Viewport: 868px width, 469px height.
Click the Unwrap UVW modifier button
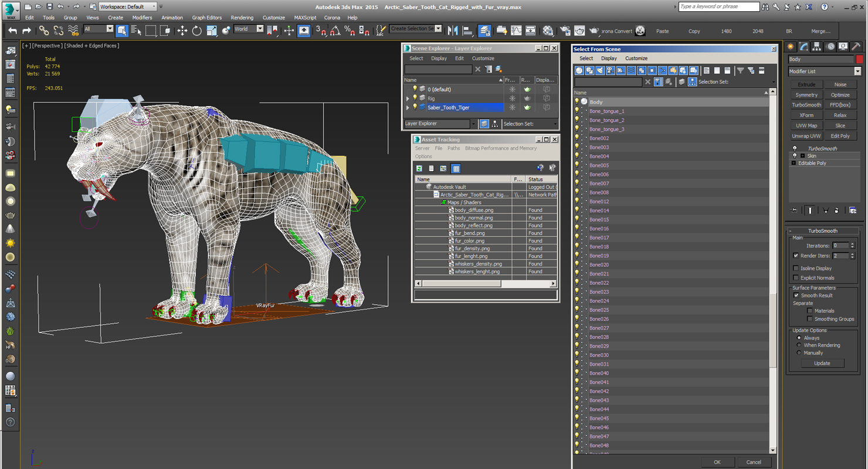(x=806, y=136)
